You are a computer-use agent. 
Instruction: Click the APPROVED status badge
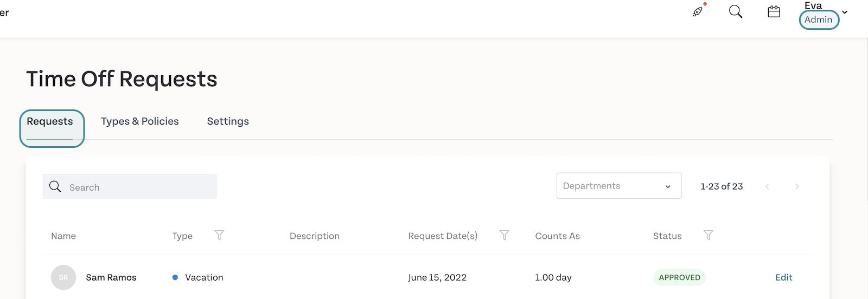[680, 277]
